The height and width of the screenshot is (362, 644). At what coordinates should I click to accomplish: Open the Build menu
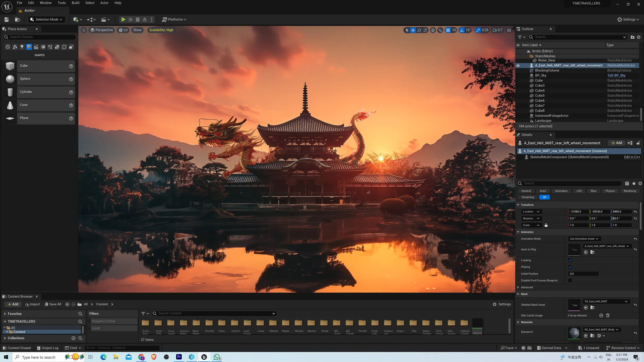75,3
